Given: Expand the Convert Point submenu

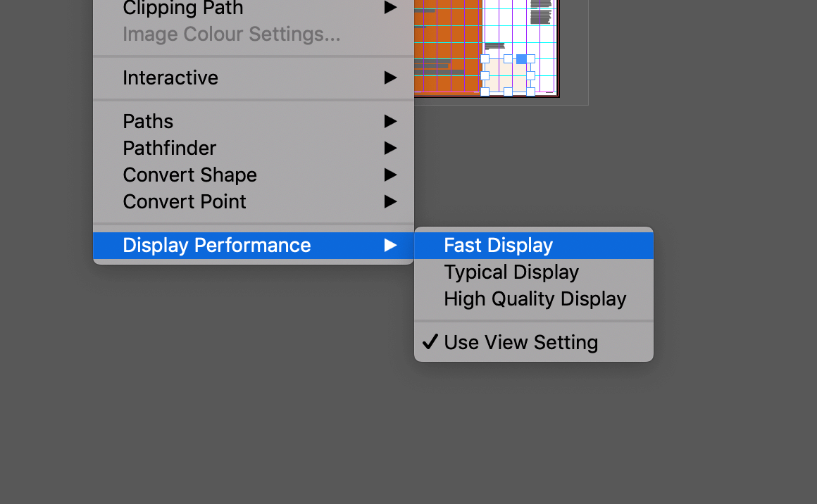Looking at the screenshot, I should coord(185,202).
